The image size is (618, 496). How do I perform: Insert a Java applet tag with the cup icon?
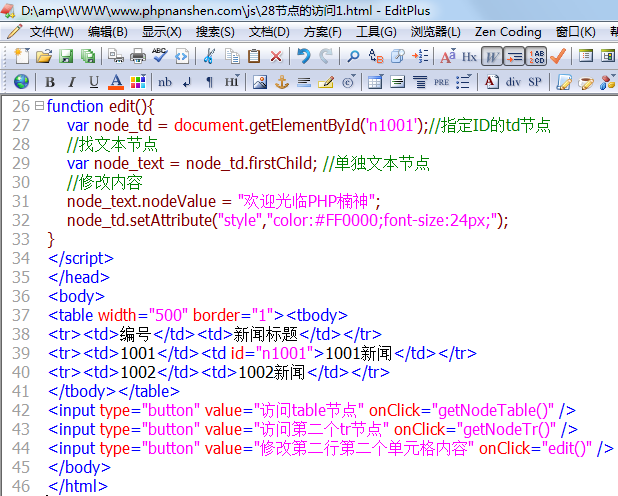(x=586, y=82)
